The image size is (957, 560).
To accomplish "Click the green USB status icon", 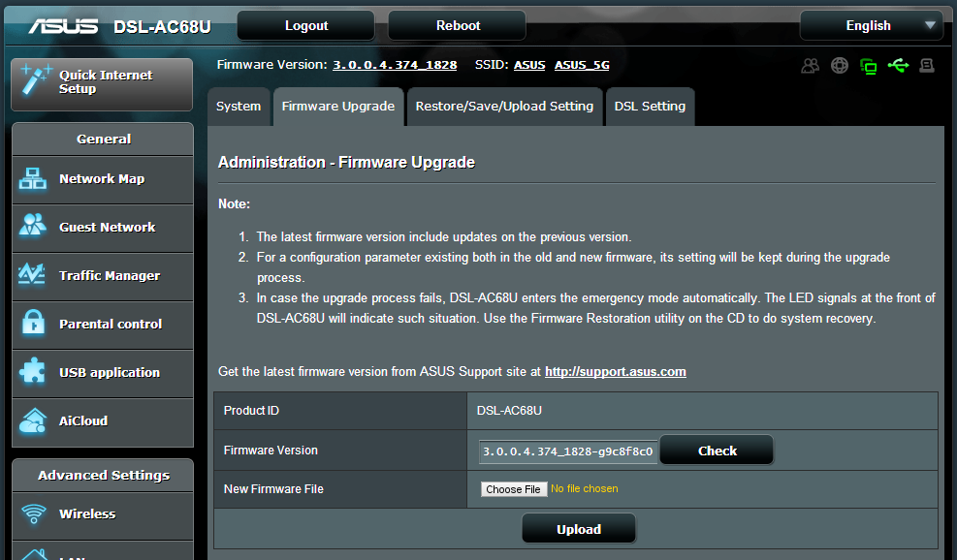I will (898, 65).
